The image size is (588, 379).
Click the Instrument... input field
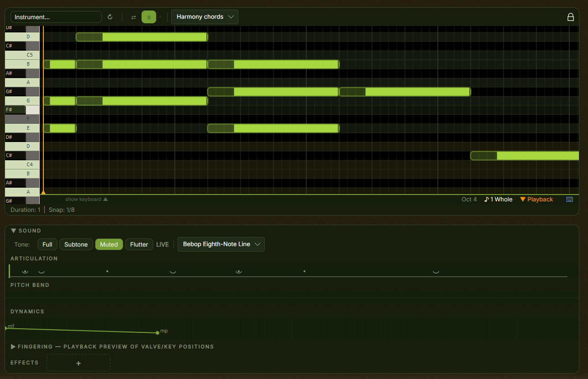(56, 17)
